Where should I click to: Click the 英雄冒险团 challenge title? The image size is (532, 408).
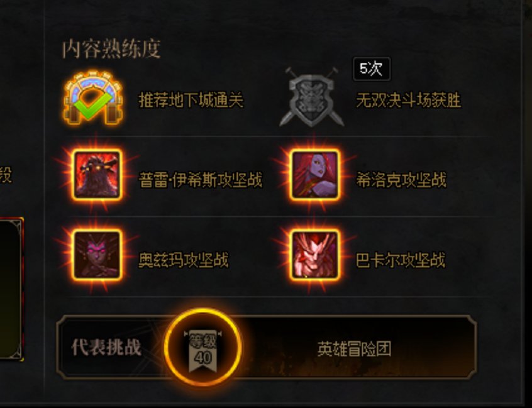pos(354,349)
